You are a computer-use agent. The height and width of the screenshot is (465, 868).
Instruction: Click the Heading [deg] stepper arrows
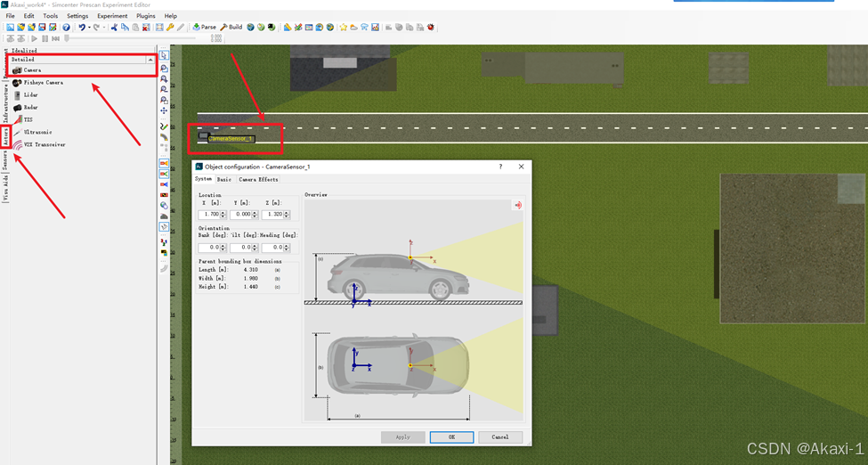(x=287, y=247)
